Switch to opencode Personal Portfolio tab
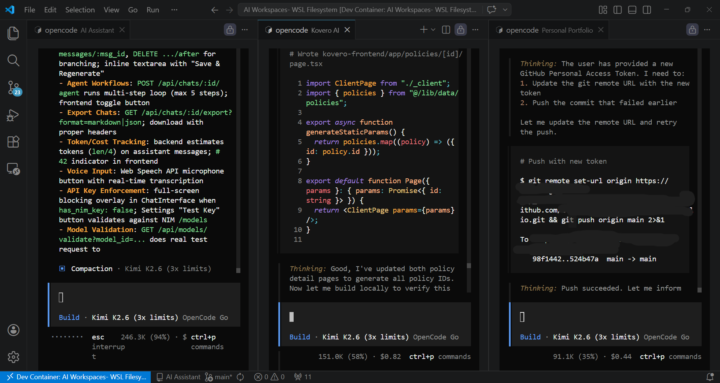 click(549, 30)
